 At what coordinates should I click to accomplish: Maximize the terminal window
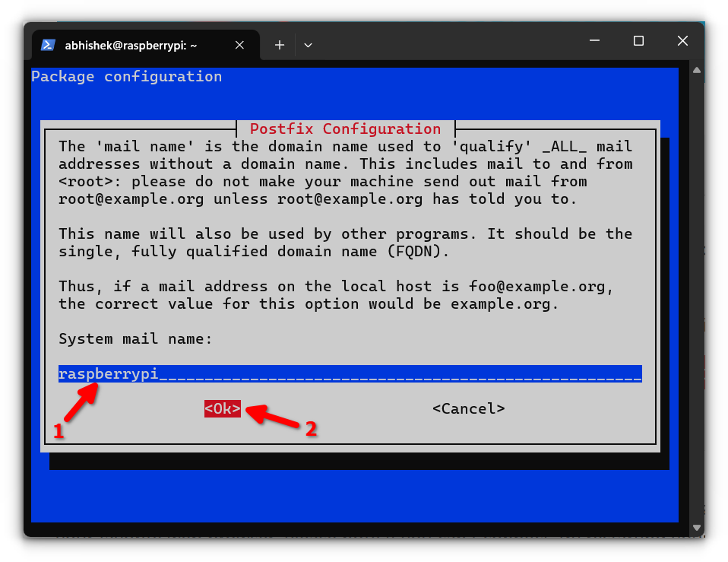[x=638, y=41]
